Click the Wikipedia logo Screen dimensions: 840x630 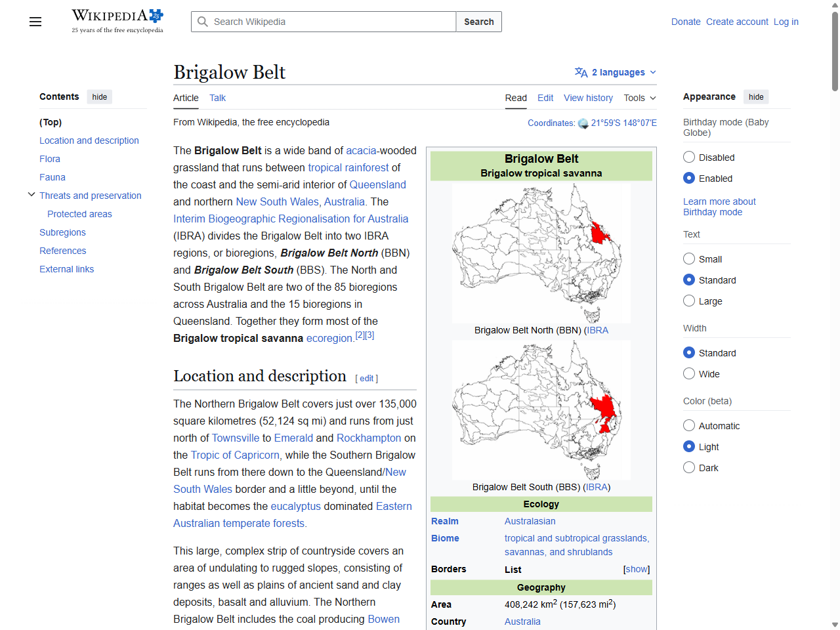pyautogui.click(x=112, y=15)
